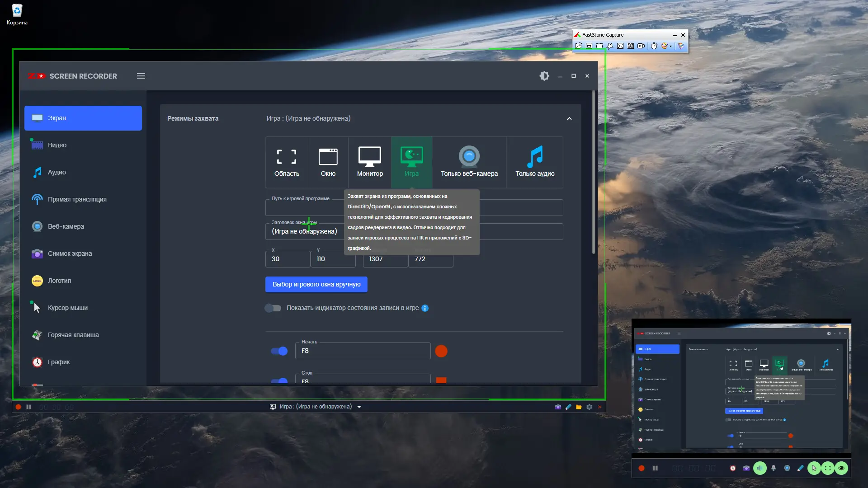
Task: Click the X coordinate input field
Action: coord(288,259)
